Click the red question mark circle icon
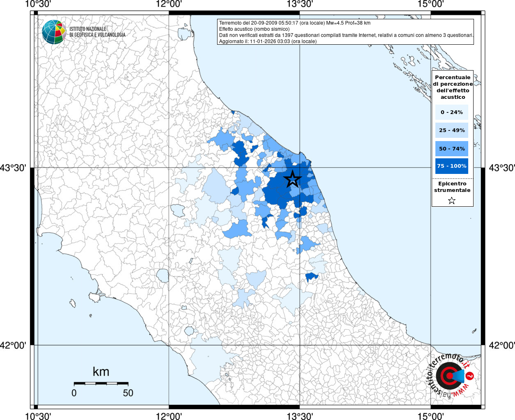This screenshot has width=515, height=420. click(470, 375)
